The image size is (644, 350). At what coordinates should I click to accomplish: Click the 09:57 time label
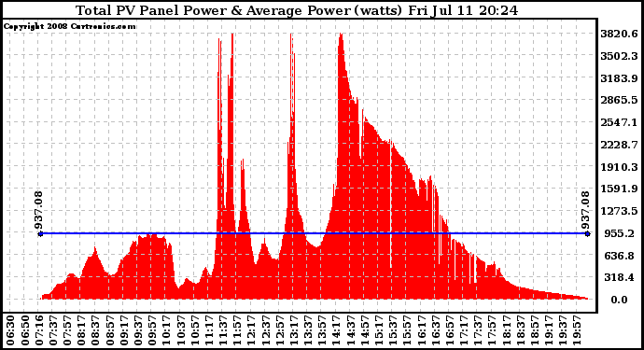pos(153,330)
